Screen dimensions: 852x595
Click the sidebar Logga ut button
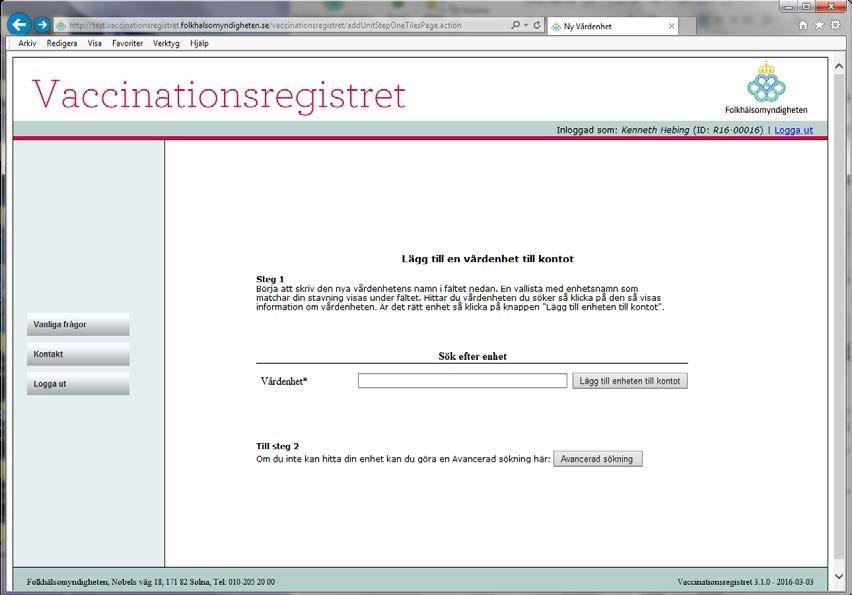pyautogui.click(x=78, y=384)
